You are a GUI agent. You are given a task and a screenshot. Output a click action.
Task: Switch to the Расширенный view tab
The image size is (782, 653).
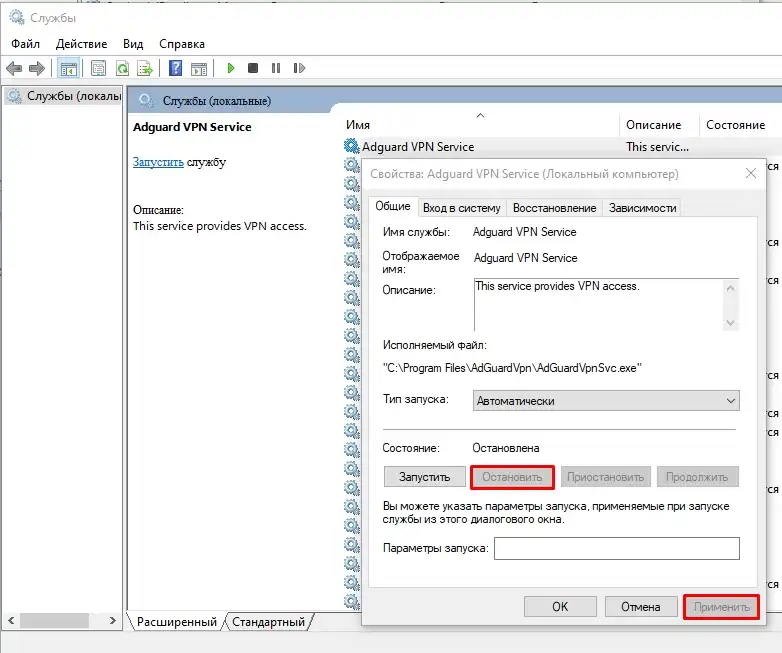(x=177, y=622)
